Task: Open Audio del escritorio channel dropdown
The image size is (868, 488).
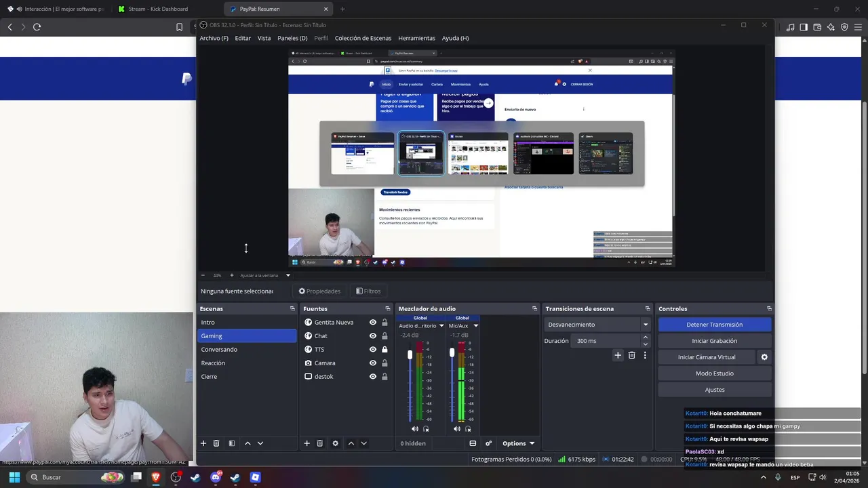Action: [441, 326]
